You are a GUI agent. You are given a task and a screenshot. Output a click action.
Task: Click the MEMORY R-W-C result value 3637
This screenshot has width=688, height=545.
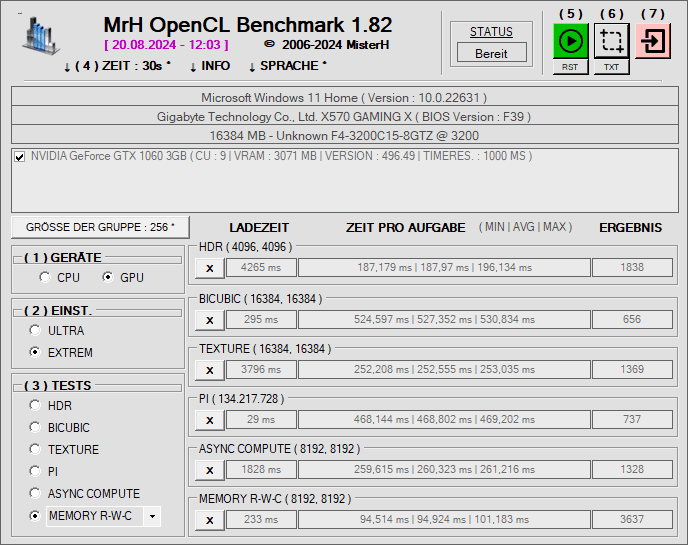(x=632, y=519)
